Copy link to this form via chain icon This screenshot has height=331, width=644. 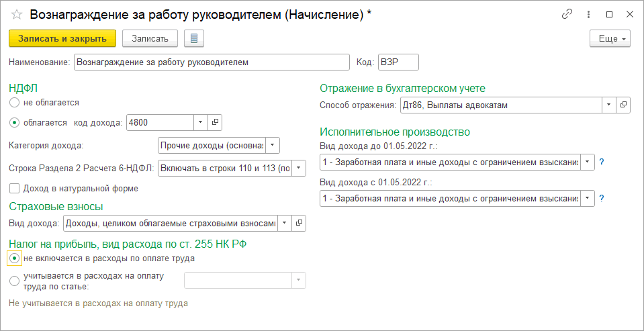coord(568,14)
